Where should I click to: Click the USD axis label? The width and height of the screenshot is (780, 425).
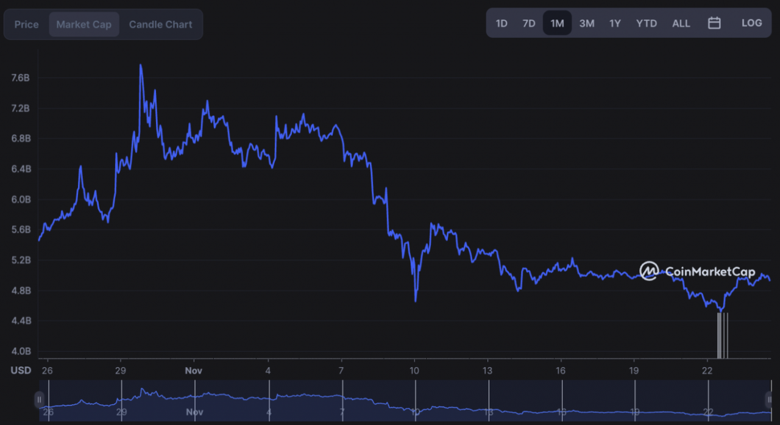click(20, 370)
